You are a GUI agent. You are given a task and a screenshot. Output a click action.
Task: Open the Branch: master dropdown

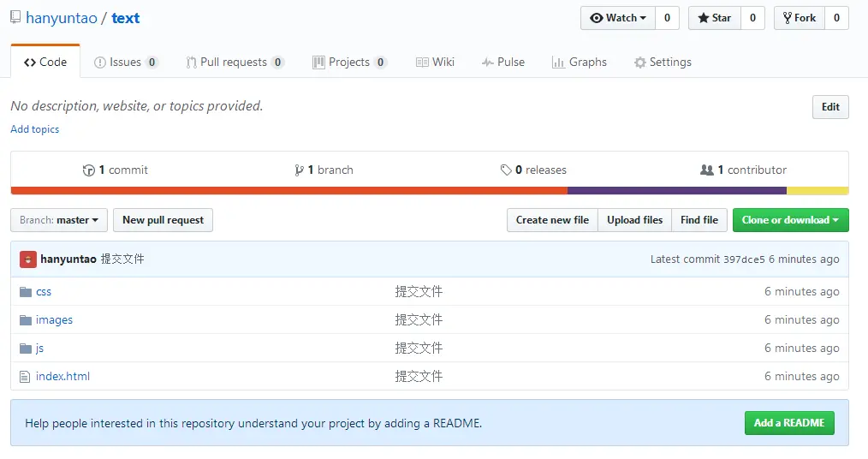pyautogui.click(x=59, y=220)
